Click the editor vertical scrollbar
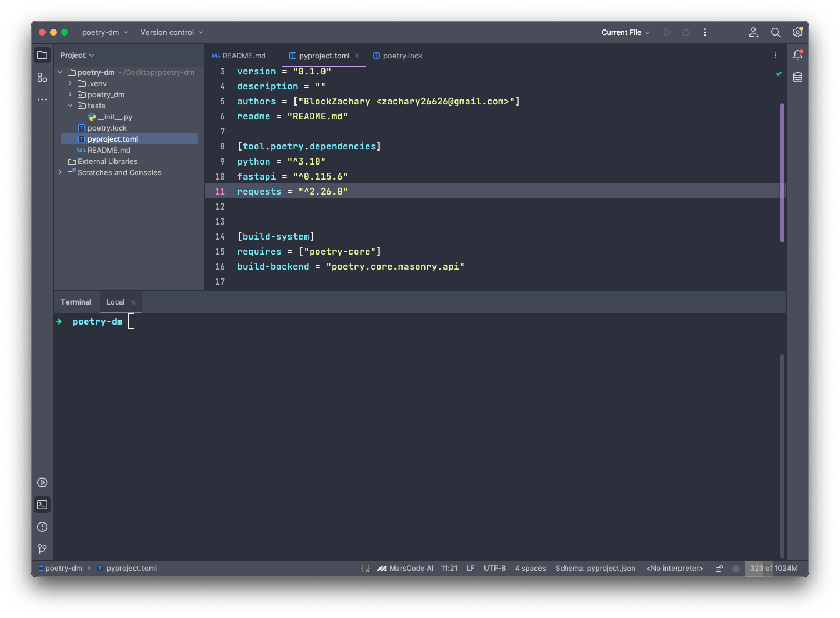The height and width of the screenshot is (618, 840). 782,172
